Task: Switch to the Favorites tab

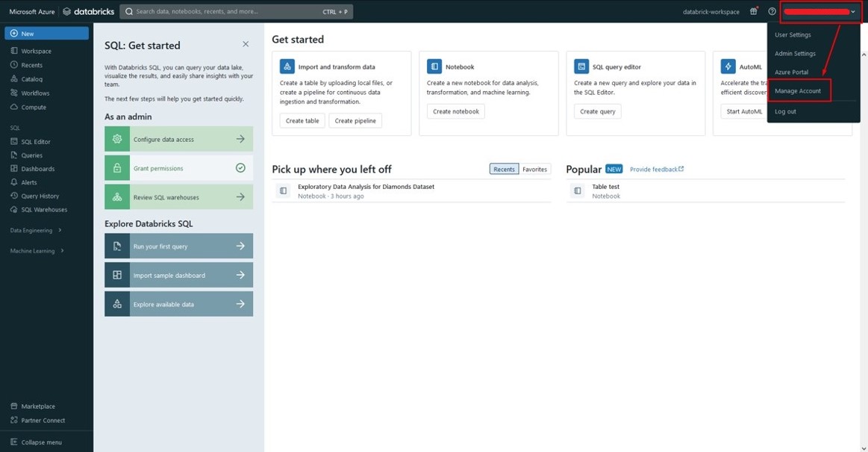Action: point(534,170)
